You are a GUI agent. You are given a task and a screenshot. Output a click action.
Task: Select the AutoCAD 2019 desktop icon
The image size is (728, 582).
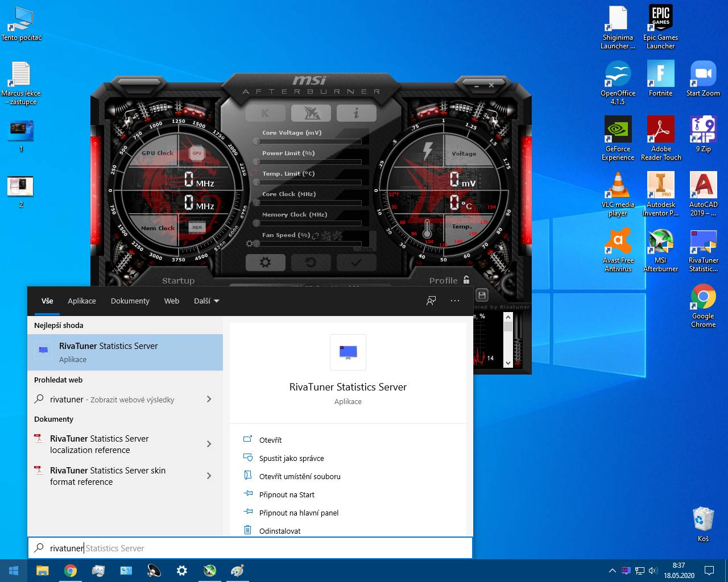click(x=703, y=194)
